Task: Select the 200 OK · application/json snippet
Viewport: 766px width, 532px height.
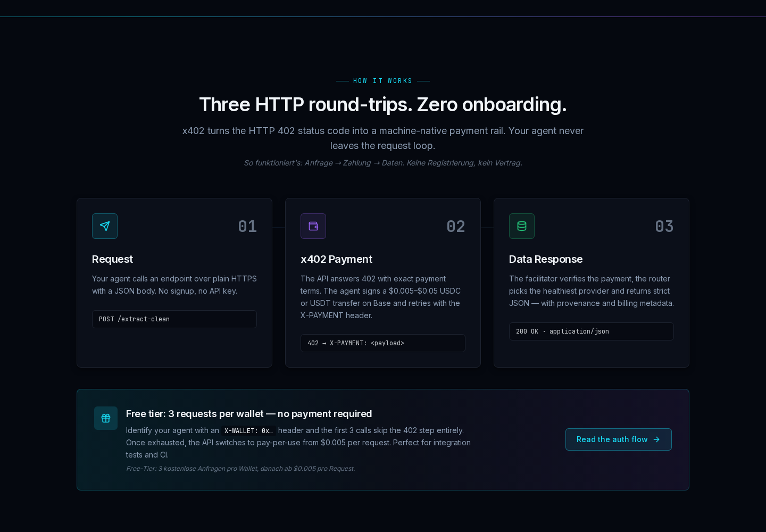Action: [592, 331]
